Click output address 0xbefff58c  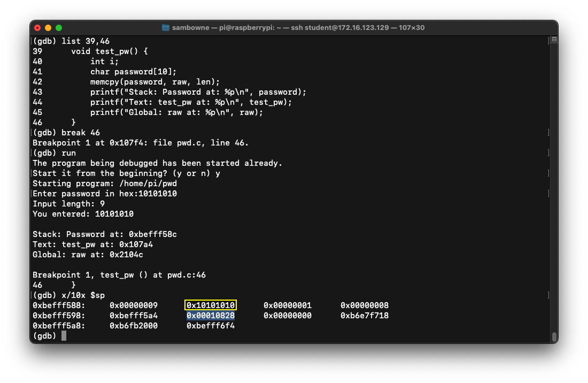153,234
